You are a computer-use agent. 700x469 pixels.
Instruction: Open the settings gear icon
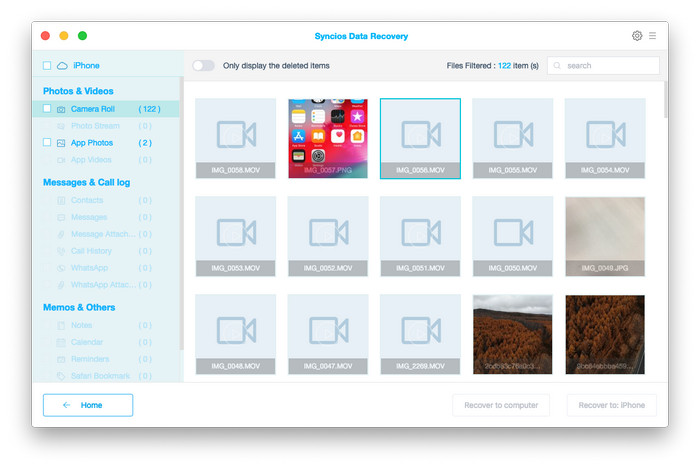[x=637, y=36]
